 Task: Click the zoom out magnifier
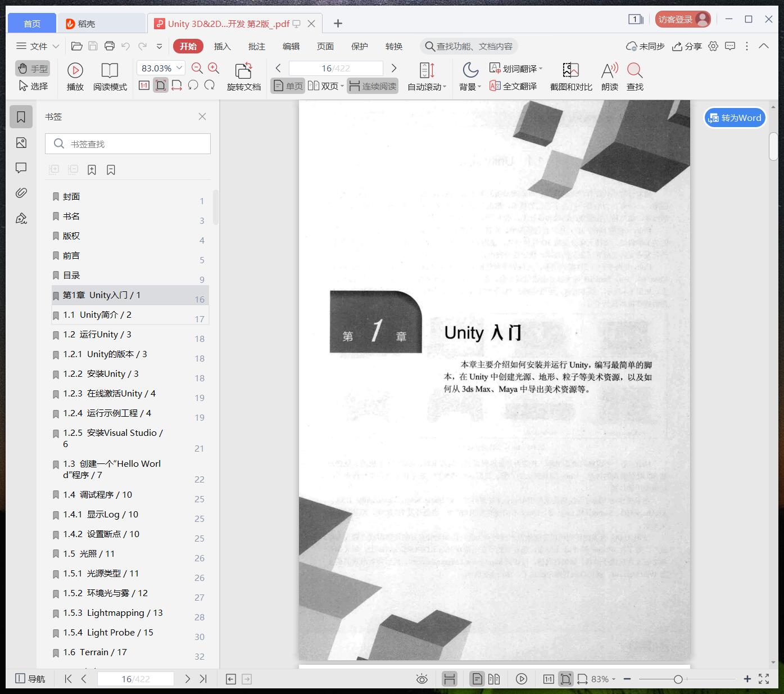point(197,68)
